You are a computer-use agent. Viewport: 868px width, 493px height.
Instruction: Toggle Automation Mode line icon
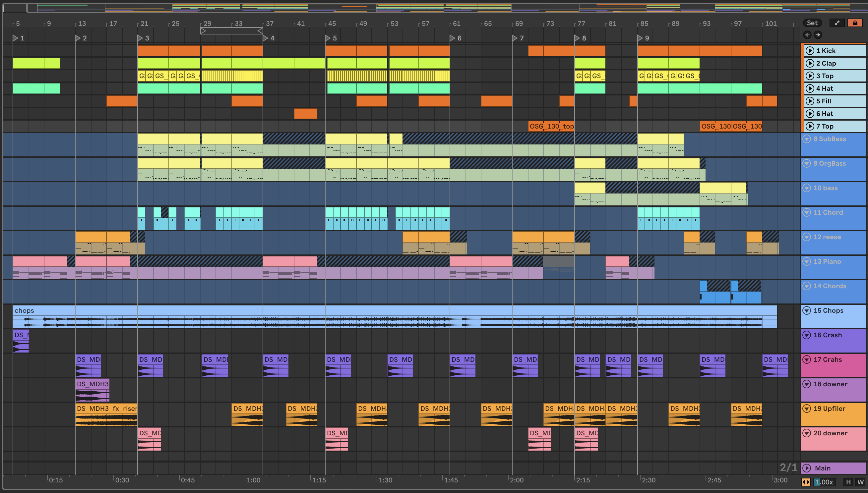837,23
